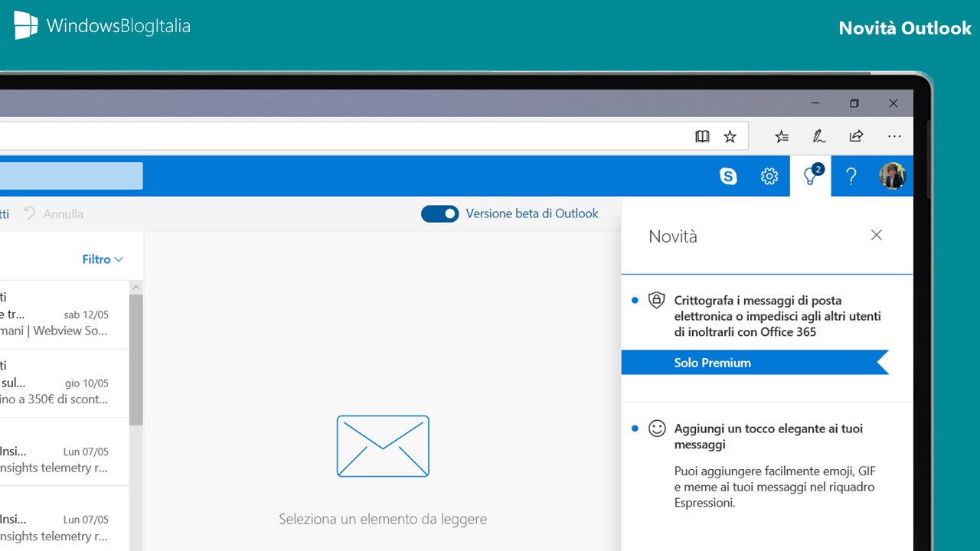
Task: Add page to favorites with star icon
Action: point(730,136)
